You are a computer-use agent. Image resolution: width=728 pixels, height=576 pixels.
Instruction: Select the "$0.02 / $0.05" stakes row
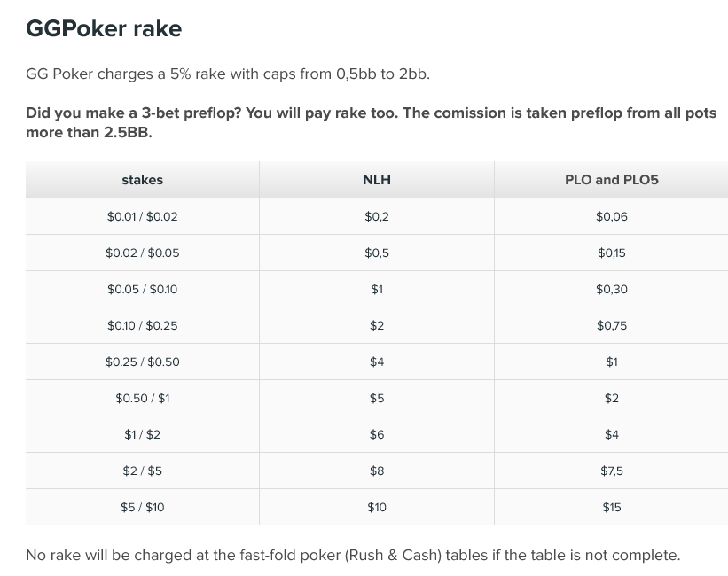click(142, 253)
